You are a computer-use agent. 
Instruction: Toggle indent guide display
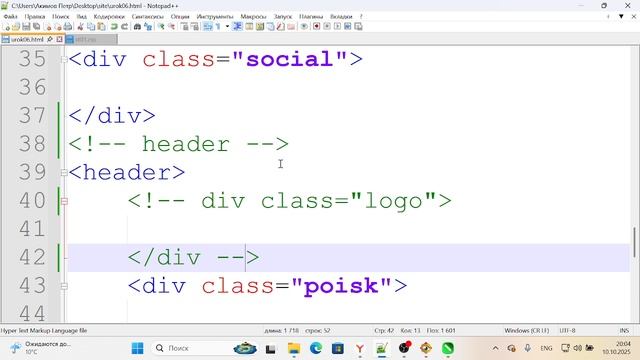(238, 27)
